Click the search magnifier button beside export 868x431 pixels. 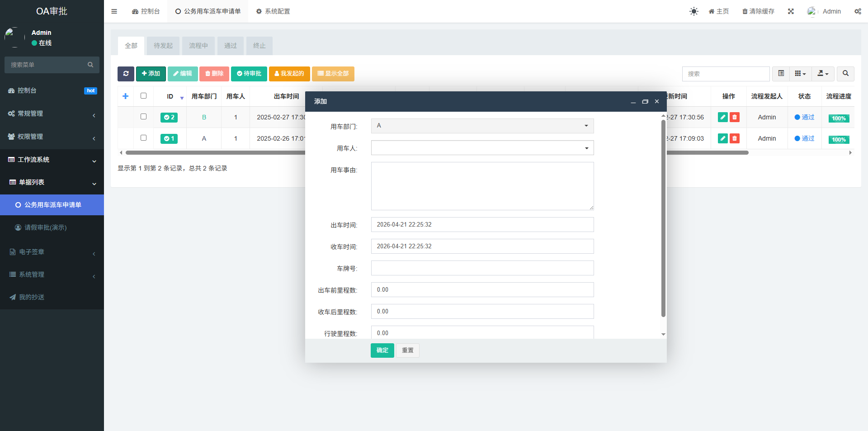click(x=845, y=74)
